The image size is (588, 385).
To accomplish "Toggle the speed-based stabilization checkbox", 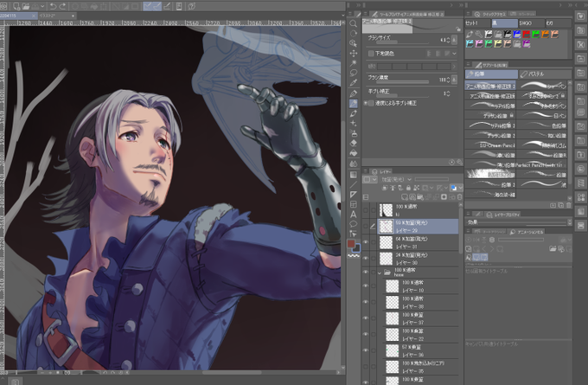I will 371,103.
